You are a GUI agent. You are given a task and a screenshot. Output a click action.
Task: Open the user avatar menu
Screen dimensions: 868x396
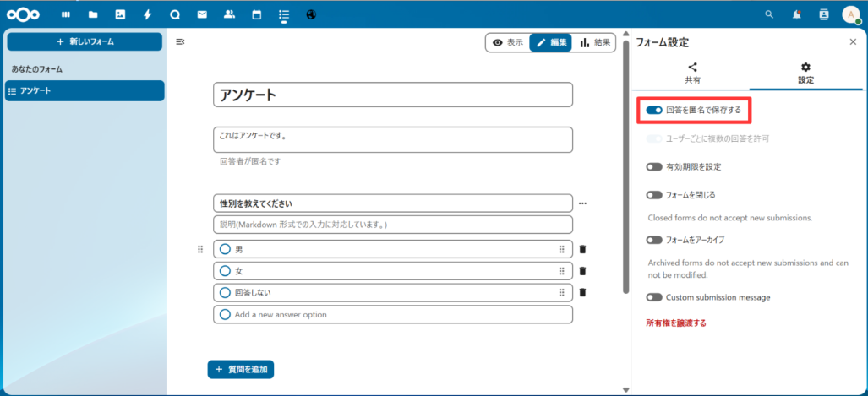point(850,14)
